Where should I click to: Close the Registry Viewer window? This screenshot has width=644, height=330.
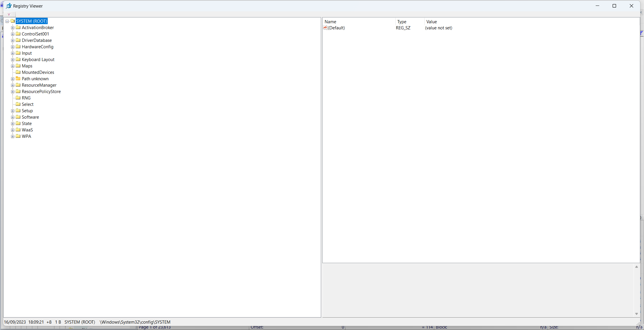coord(631,6)
